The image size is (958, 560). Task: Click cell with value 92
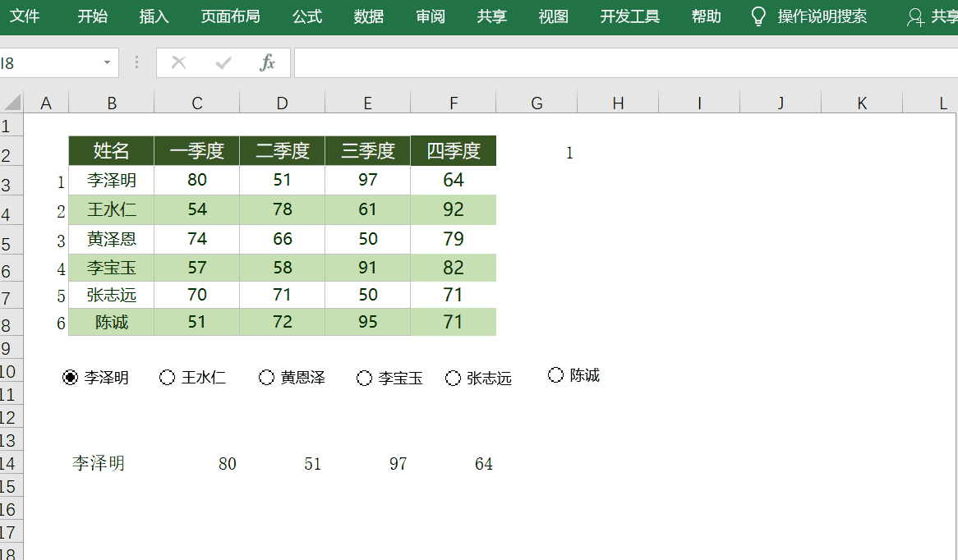(454, 209)
